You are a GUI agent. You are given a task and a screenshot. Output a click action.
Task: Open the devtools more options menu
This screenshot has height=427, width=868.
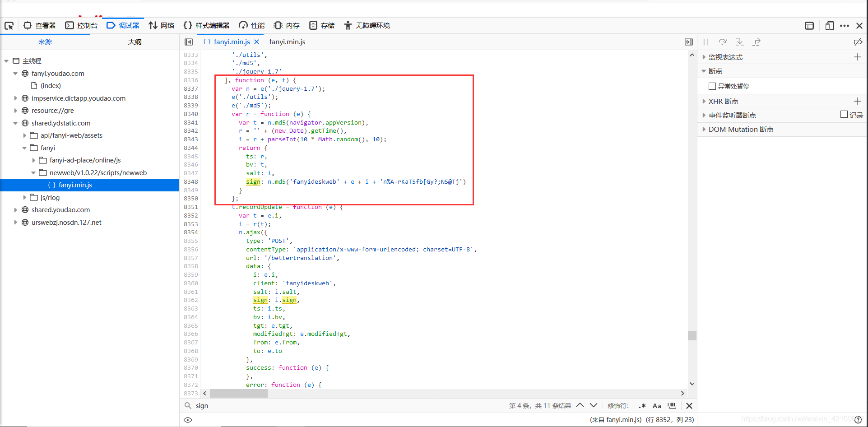(x=845, y=26)
